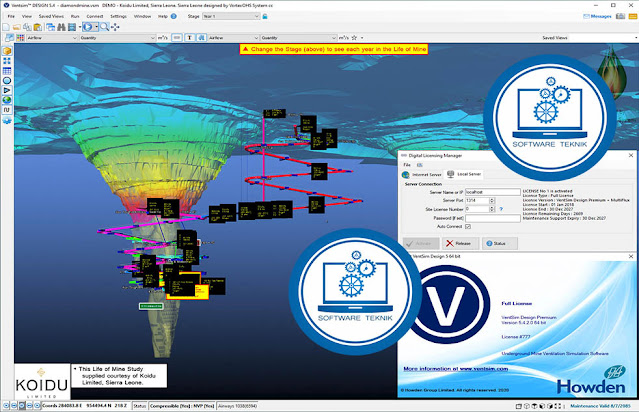Toggle the text T toolbar icon
This screenshot has width=639, height=412.
coord(189,37)
